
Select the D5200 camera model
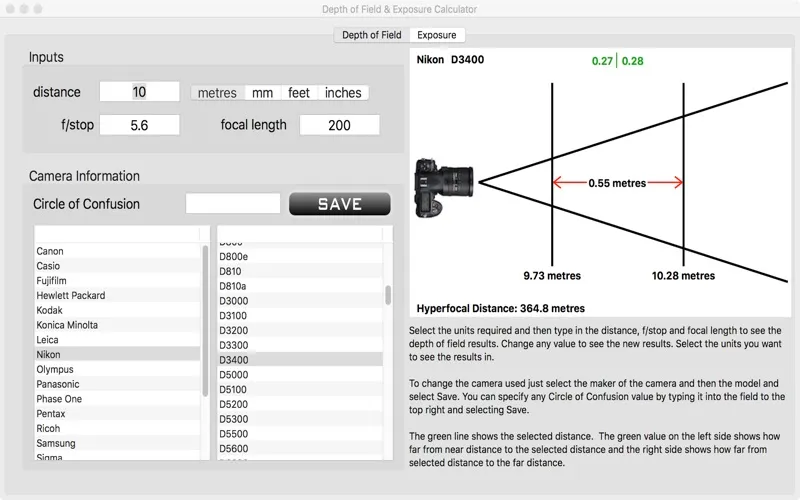click(x=300, y=405)
